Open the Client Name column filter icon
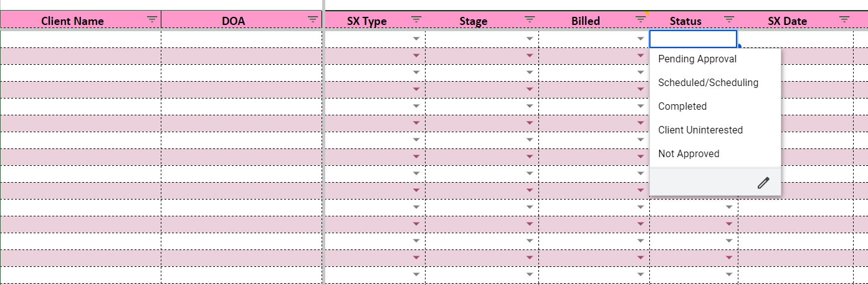This screenshot has height=285, width=868. 152,20
